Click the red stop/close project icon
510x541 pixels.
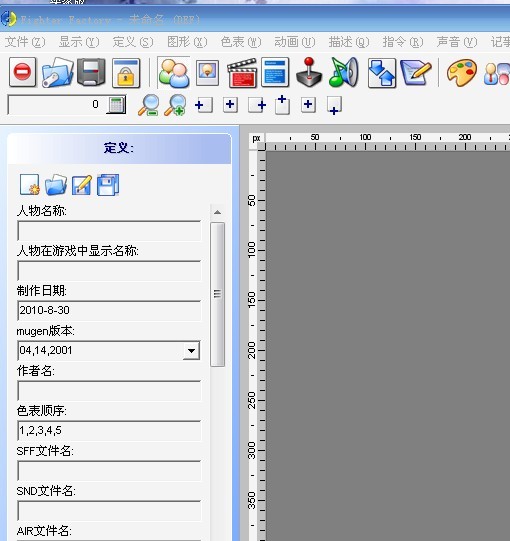22,72
